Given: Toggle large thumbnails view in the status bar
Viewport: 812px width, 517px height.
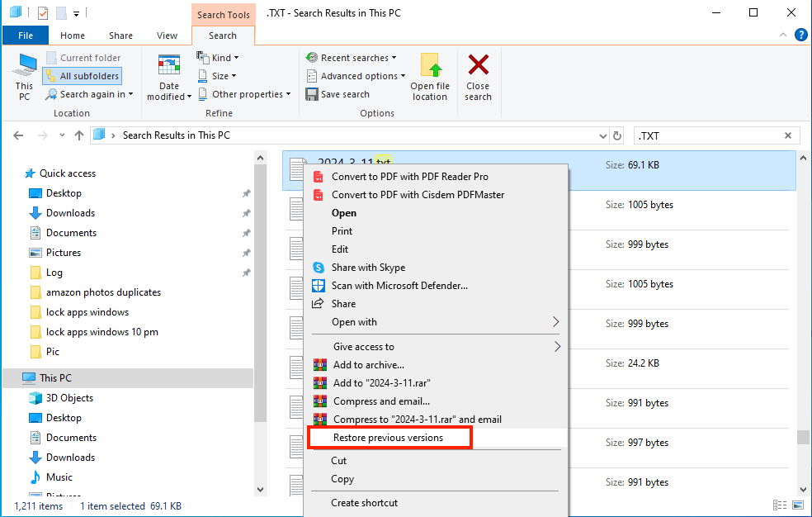Looking at the screenshot, I should coord(797,505).
